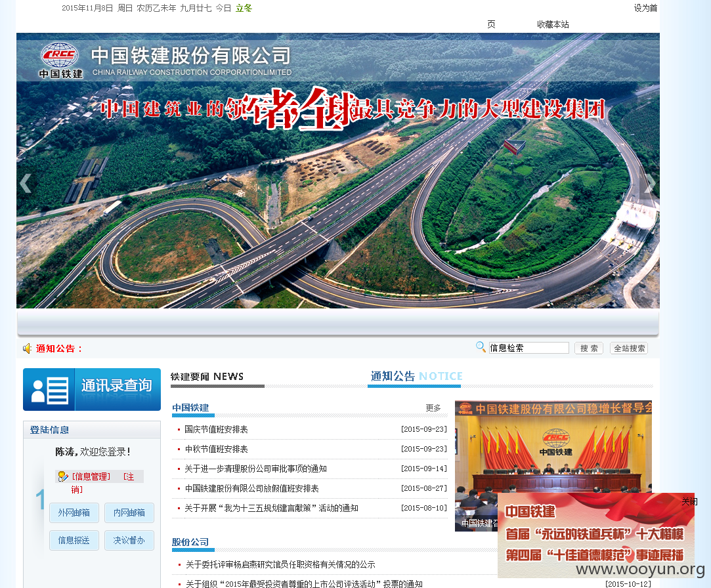Go to next banner slide arrow
The width and height of the screenshot is (711, 588).
click(x=650, y=183)
